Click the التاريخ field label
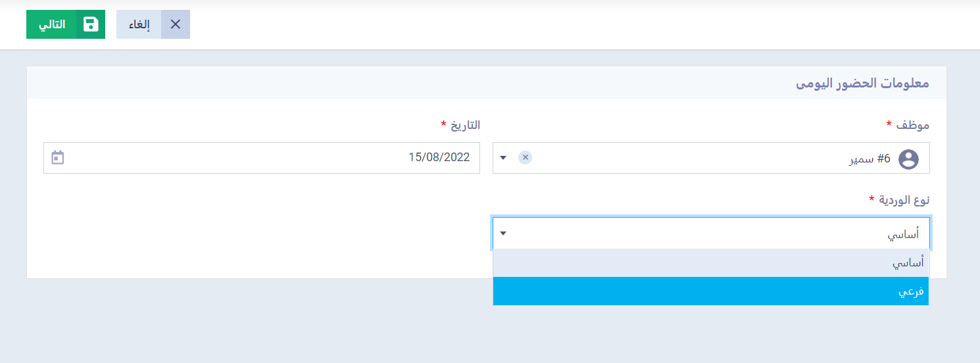 pos(465,124)
